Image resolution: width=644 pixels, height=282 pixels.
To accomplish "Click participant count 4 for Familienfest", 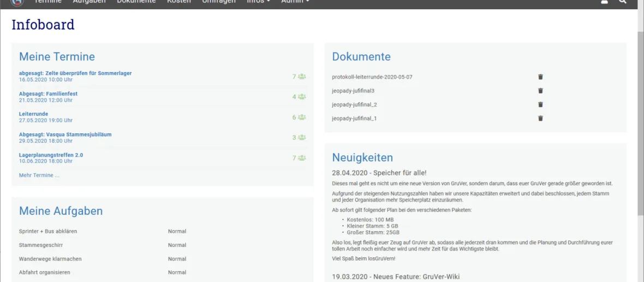I will click(x=294, y=97).
